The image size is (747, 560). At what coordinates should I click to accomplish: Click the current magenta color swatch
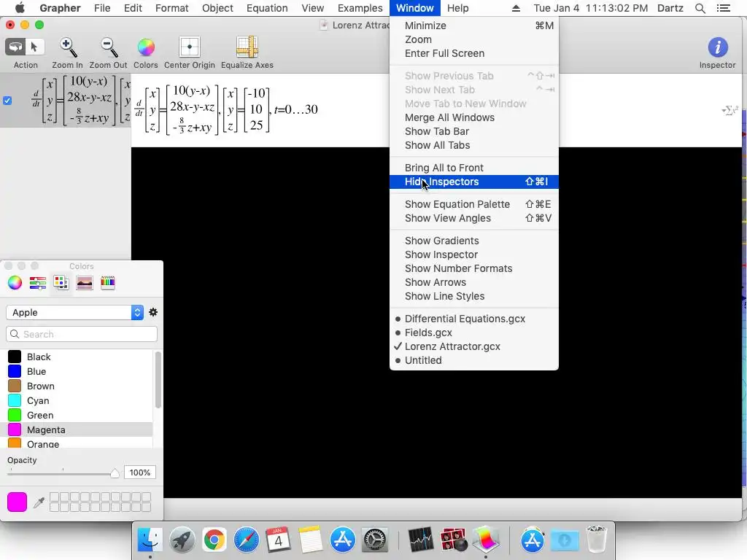tap(18, 502)
